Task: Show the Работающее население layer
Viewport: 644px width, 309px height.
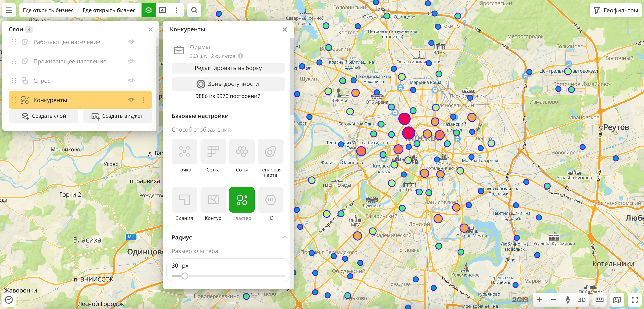Action: coord(131,42)
